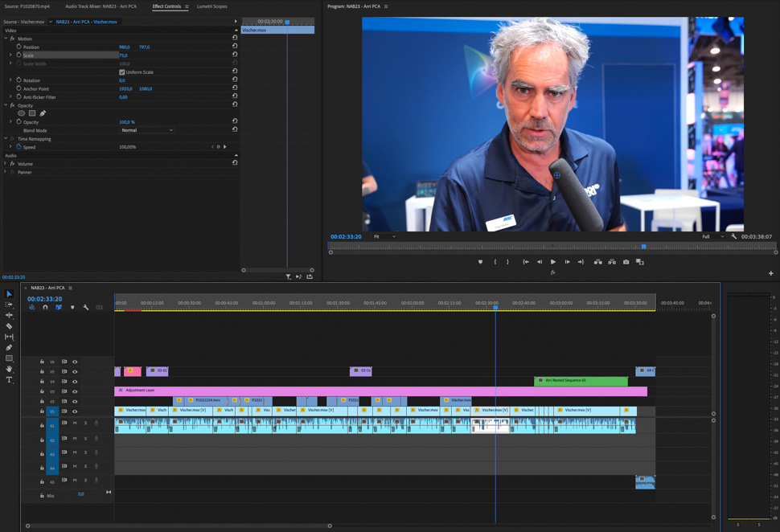
Task: Click the Position X value 980,0
Action: 125,47
